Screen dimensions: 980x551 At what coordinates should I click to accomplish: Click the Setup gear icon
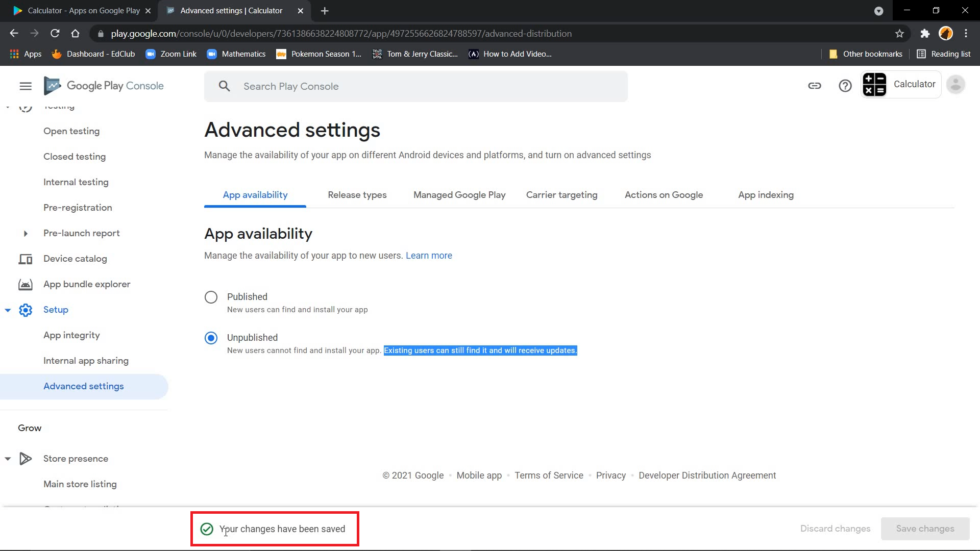[26, 310]
